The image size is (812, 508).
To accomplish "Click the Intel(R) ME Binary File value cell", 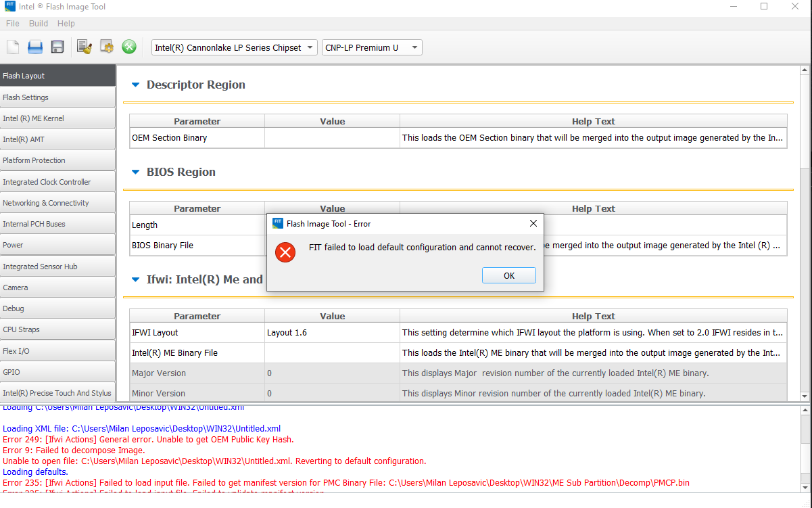I will coord(332,352).
